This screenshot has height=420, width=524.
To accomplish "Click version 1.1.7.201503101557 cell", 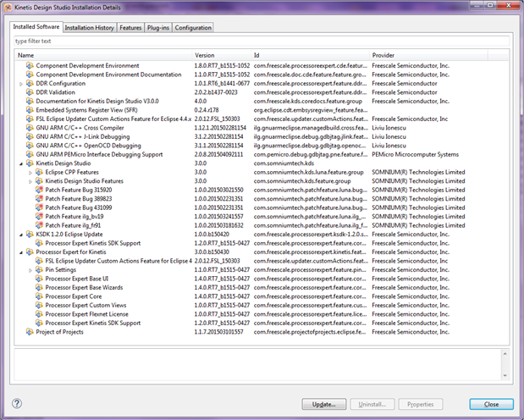I will [x=218, y=332].
